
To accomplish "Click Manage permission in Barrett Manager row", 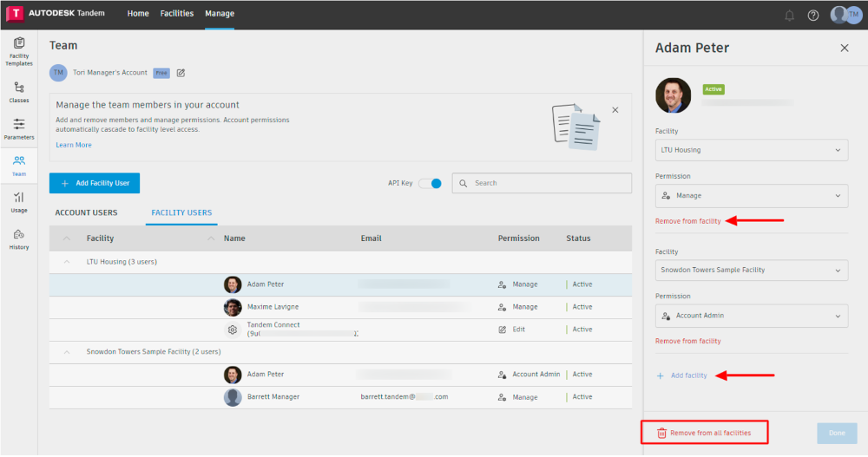I will (517, 397).
